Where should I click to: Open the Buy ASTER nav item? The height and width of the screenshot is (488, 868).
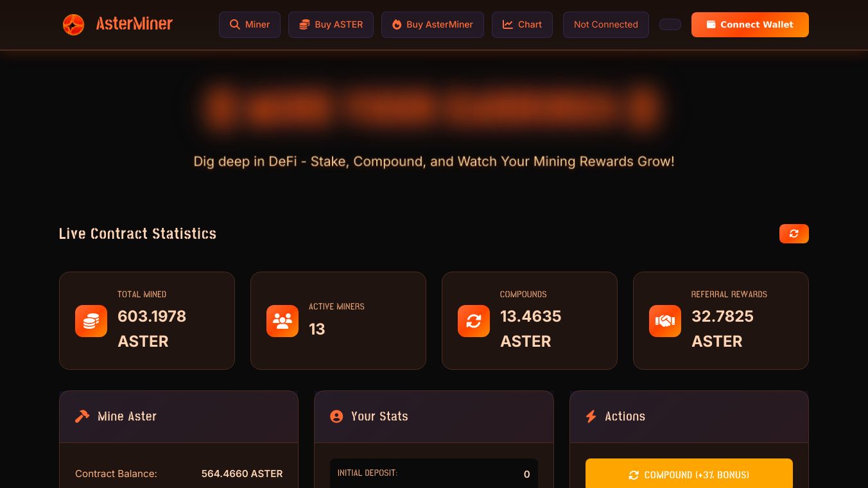pyautogui.click(x=331, y=24)
